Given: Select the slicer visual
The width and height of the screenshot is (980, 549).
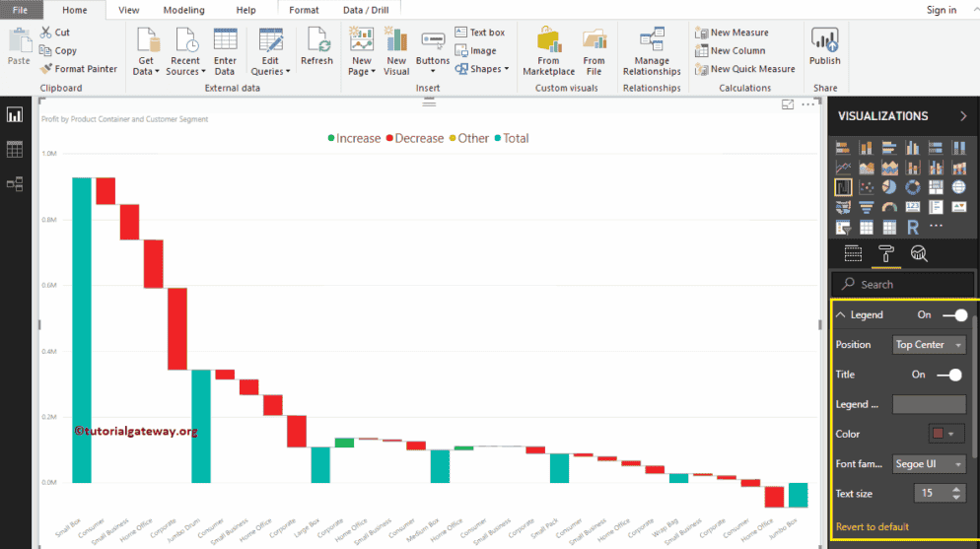Looking at the screenshot, I should click(x=843, y=228).
